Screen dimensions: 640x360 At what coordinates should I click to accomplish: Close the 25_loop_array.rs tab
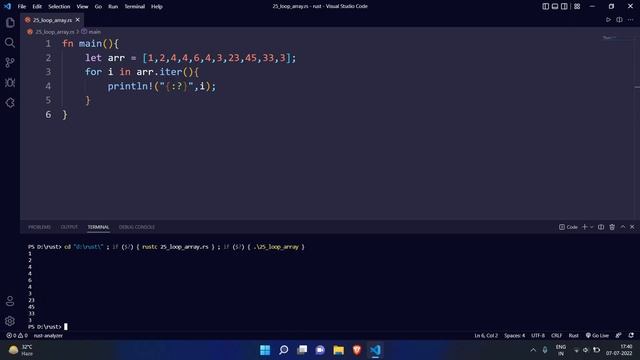pyautogui.click(x=78, y=20)
